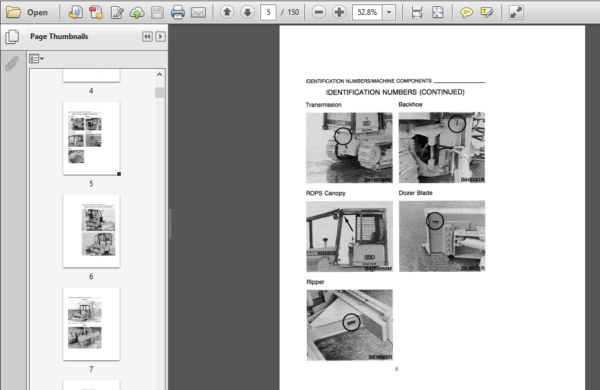Select page 7 thumbnail
The width and height of the screenshot is (600, 390).
pos(91,324)
